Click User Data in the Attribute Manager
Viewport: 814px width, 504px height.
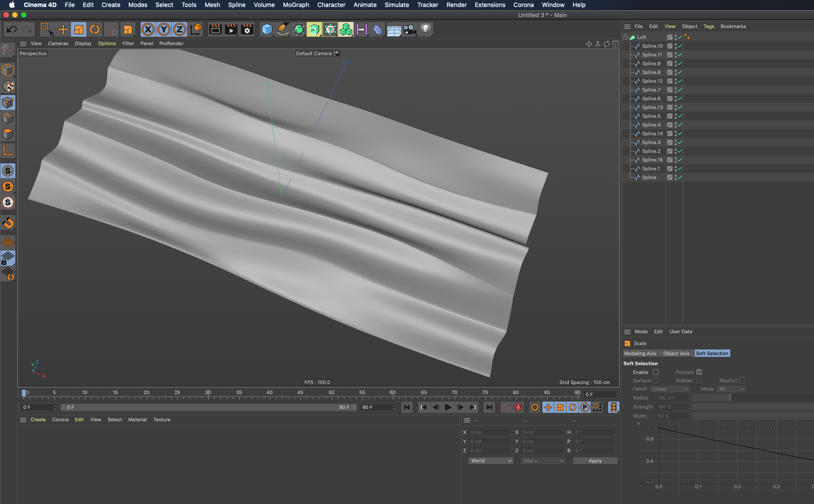click(681, 332)
